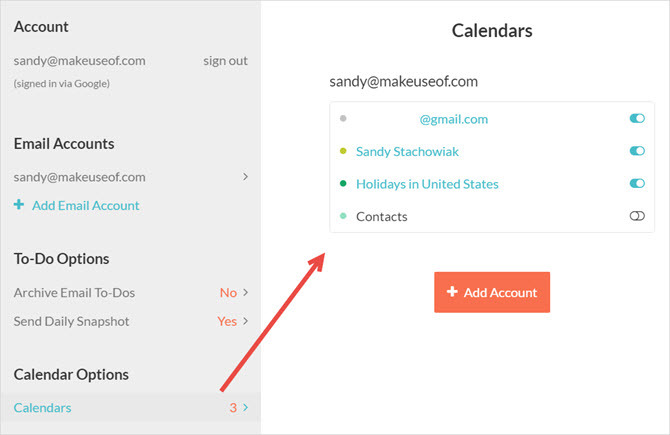Open Send Daily Snapshot option chevron

[x=245, y=321]
